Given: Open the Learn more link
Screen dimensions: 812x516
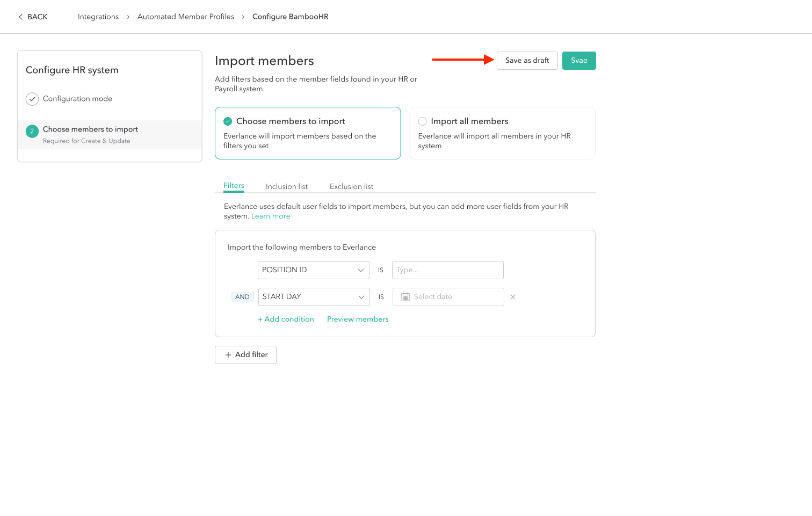Looking at the screenshot, I should [271, 216].
